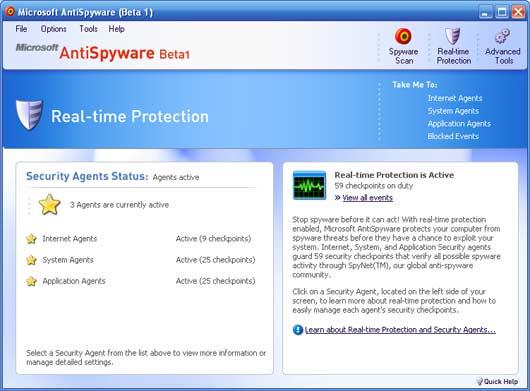Go to Application Agents in Take Me To list
This screenshot has width=530, height=391.
459,124
